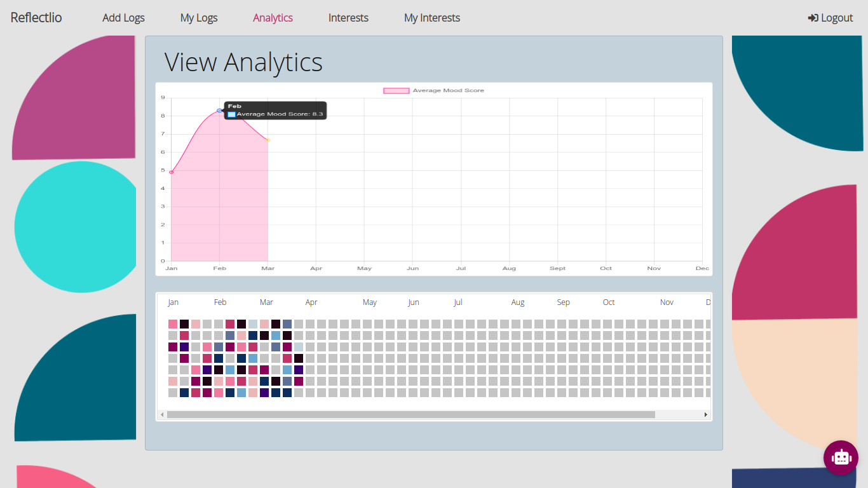The image size is (868, 488).
Task: Toggle Average Mood Score legend swatch
Action: (396, 91)
